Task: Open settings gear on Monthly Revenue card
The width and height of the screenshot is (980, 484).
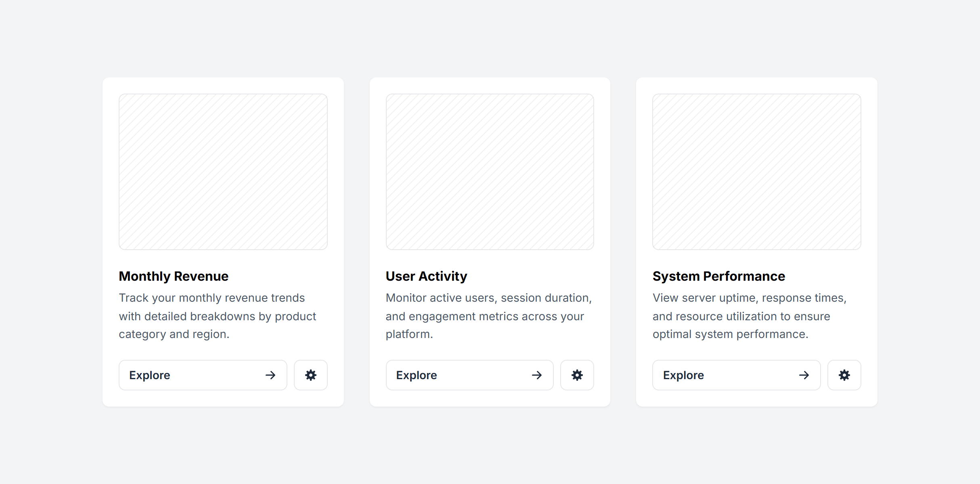Action: tap(310, 375)
